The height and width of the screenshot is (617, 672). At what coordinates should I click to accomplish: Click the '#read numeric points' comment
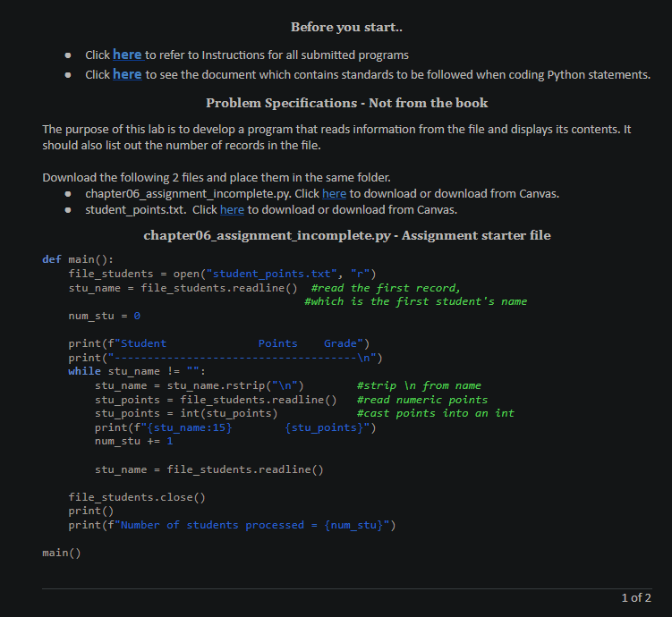click(x=421, y=400)
